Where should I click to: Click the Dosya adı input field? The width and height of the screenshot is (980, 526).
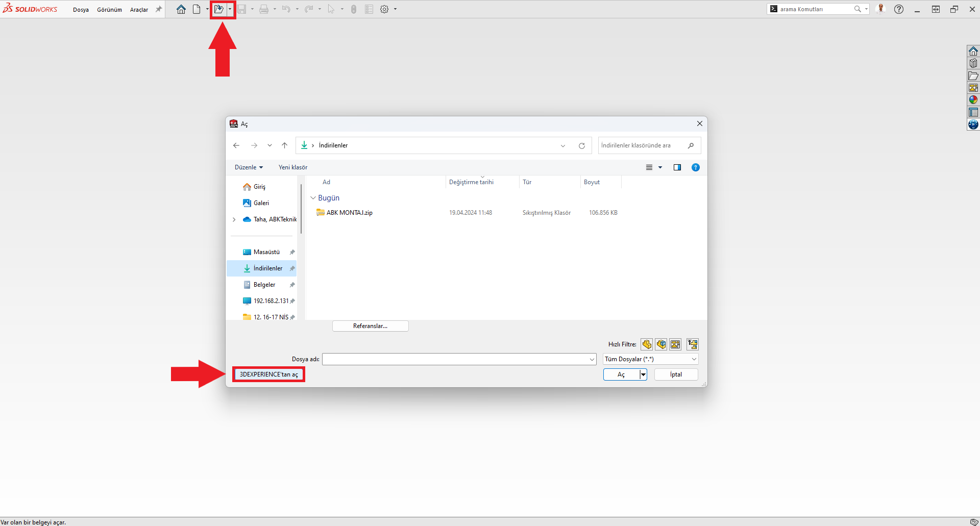455,359
